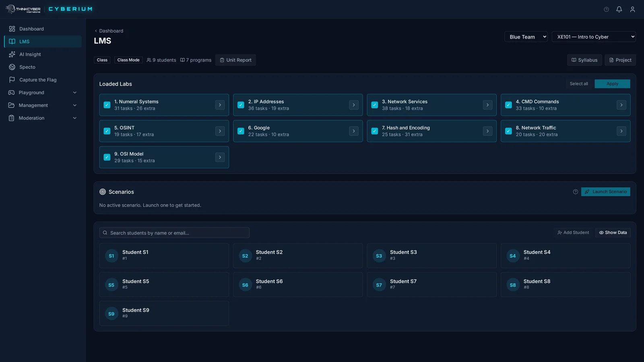Viewport: 644px width, 362px height.
Task: Open CMD Commands lab details arrow
Action: click(x=621, y=105)
